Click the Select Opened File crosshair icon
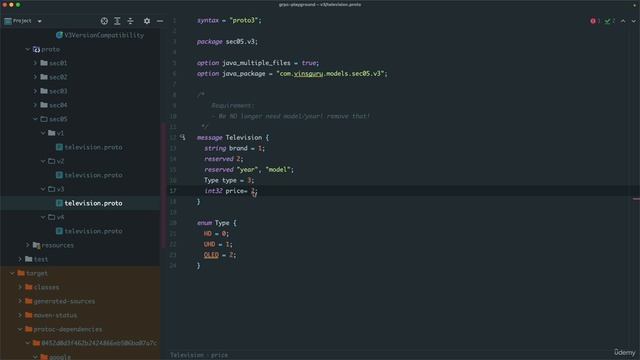The width and height of the screenshot is (640, 360). (104, 21)
